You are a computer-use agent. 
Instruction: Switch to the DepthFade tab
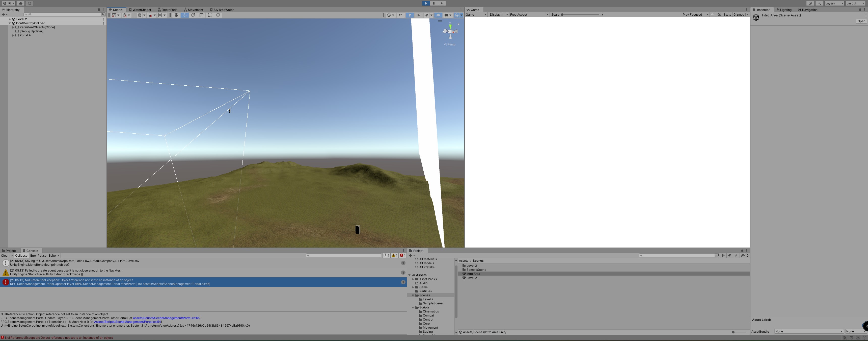coord(168,10)
